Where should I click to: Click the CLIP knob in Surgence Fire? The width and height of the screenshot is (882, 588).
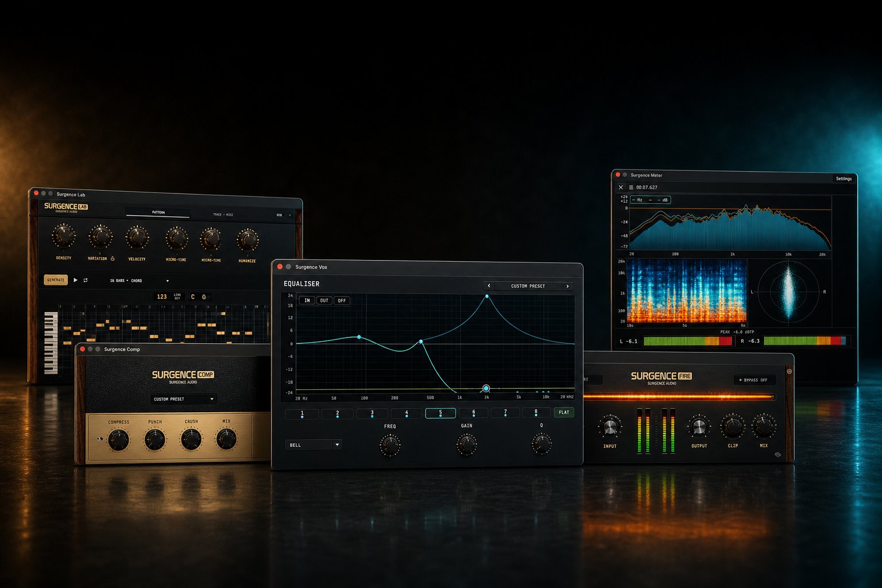click(733, 426)
